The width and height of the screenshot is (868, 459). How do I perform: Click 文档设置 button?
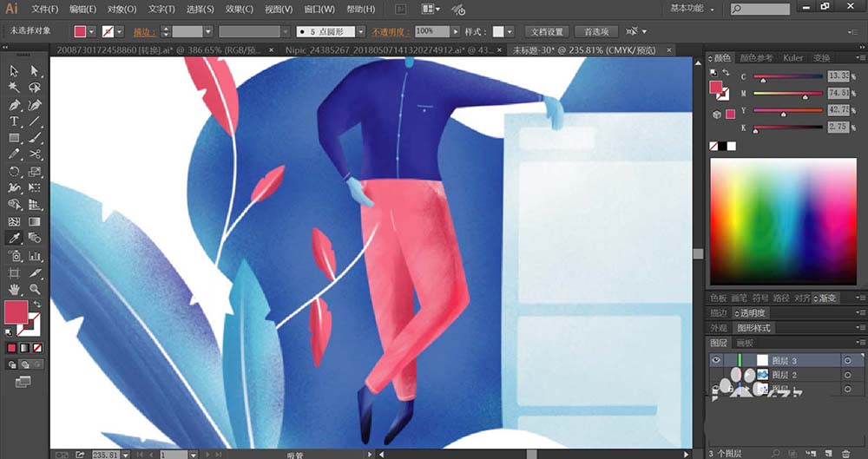click(547, 31)
